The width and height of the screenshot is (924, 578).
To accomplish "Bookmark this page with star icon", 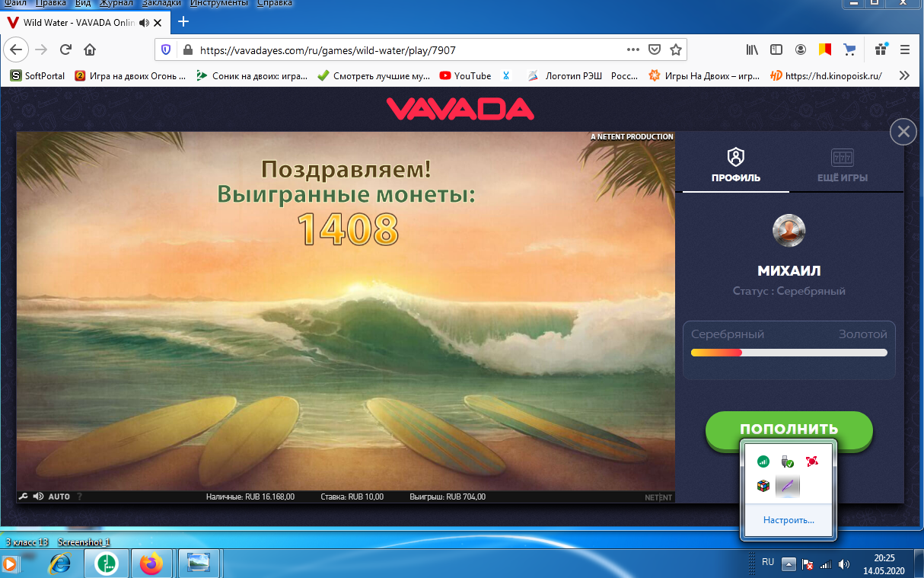I will click(x=675, y=50).
